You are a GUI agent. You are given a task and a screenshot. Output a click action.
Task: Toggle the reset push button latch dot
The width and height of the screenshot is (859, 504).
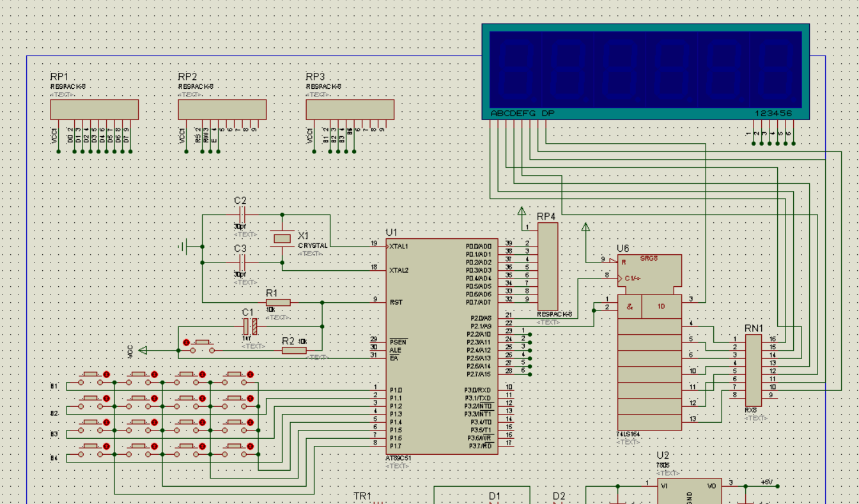pos(186,342)
